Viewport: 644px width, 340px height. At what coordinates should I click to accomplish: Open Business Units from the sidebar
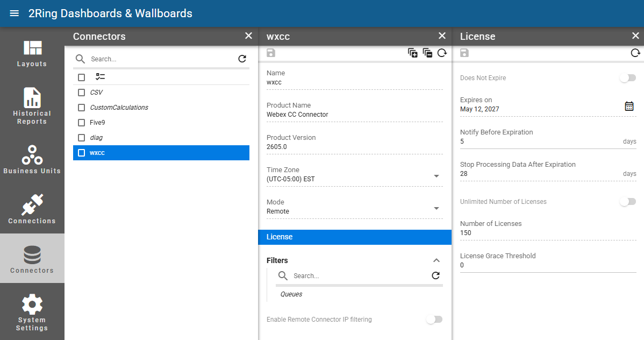click(32, 160)
